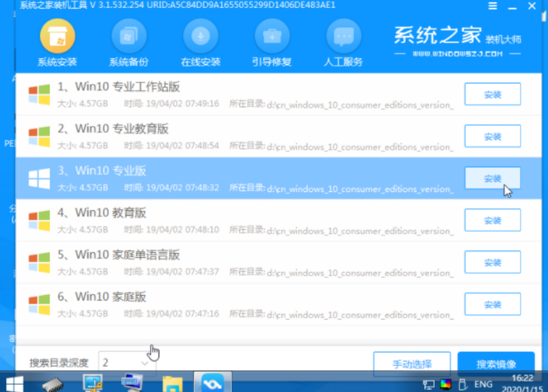Screen dimensions: 548x392
Task: Click the color display tray icon
Action: click(x=445, y=384)
